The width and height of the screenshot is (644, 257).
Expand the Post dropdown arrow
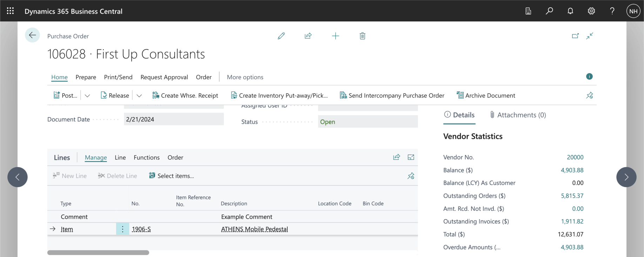pyautogui.click(x=87, y=96)
